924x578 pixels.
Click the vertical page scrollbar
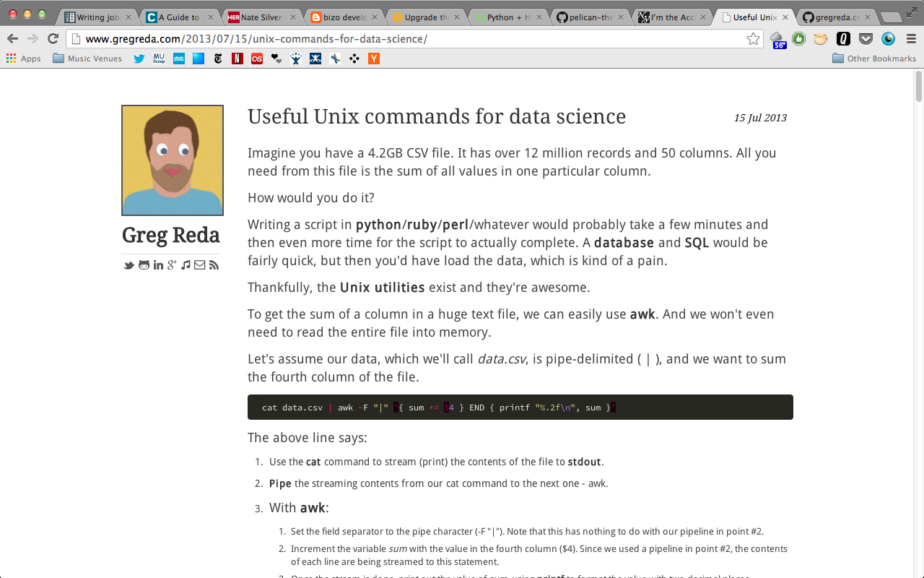click(x=918, y=87)
